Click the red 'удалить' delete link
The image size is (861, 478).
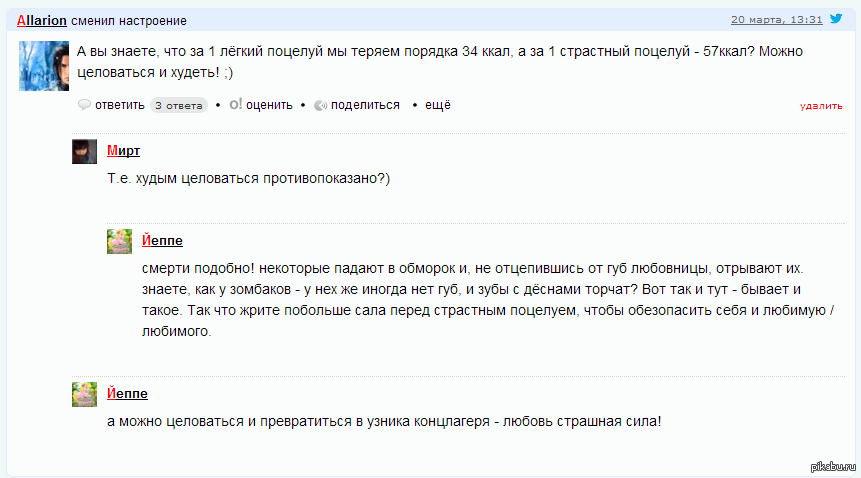coord(821,105)
